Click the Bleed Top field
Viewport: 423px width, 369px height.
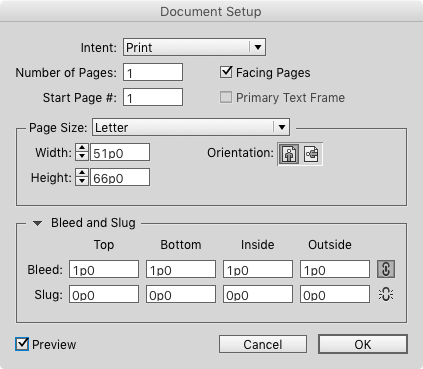pyautogui.click(x=104, y=269)
